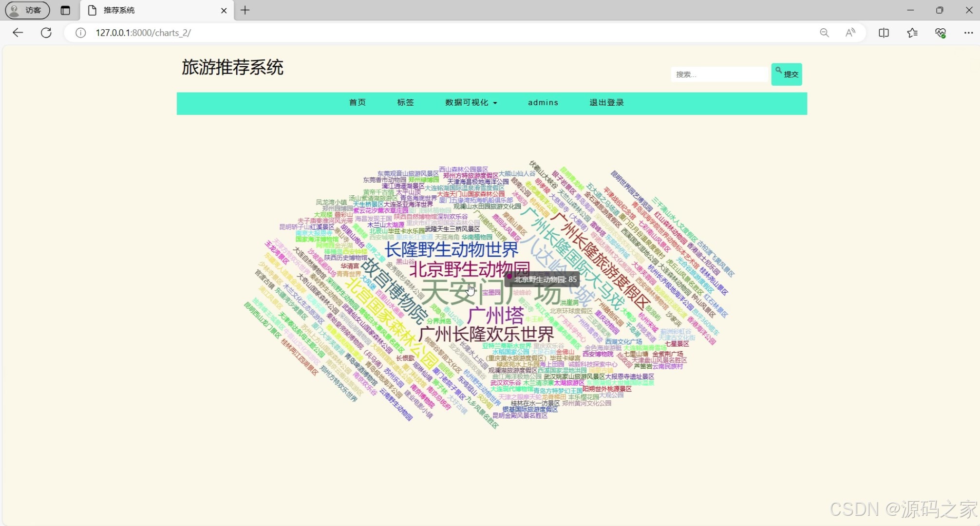980x526 pixels.
Task: Go to the 首页 menu item
Action: [358, 103]
